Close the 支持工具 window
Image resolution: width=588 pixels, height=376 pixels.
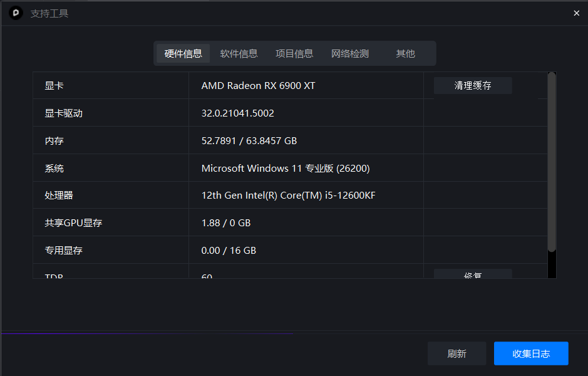coord(576,13)
